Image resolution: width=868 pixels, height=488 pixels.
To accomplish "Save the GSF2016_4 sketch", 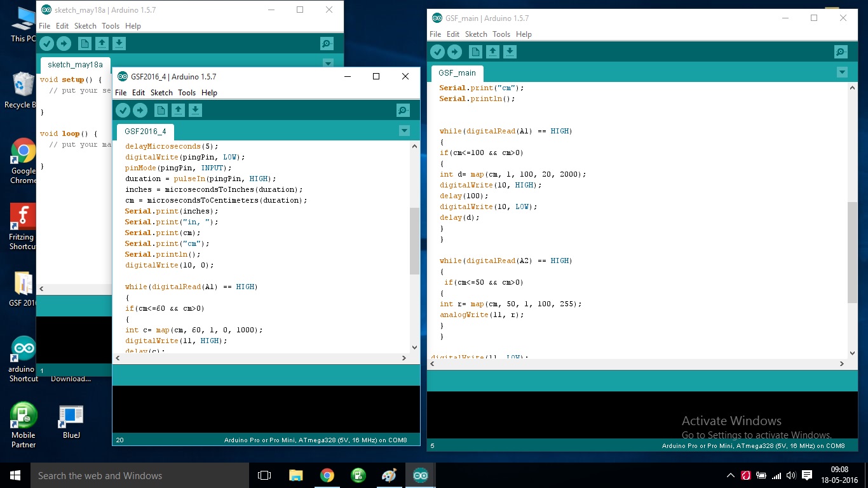I will (x=194, y=110).
